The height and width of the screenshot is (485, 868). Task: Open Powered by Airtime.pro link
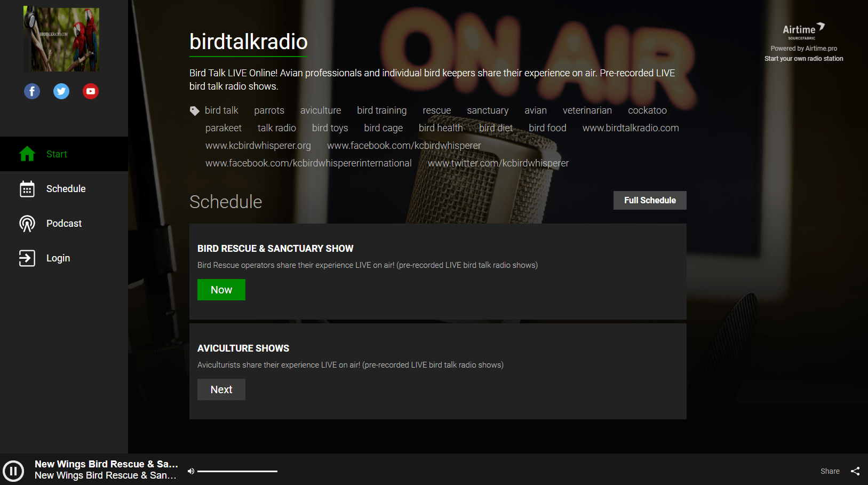click(x=803, y=49)
